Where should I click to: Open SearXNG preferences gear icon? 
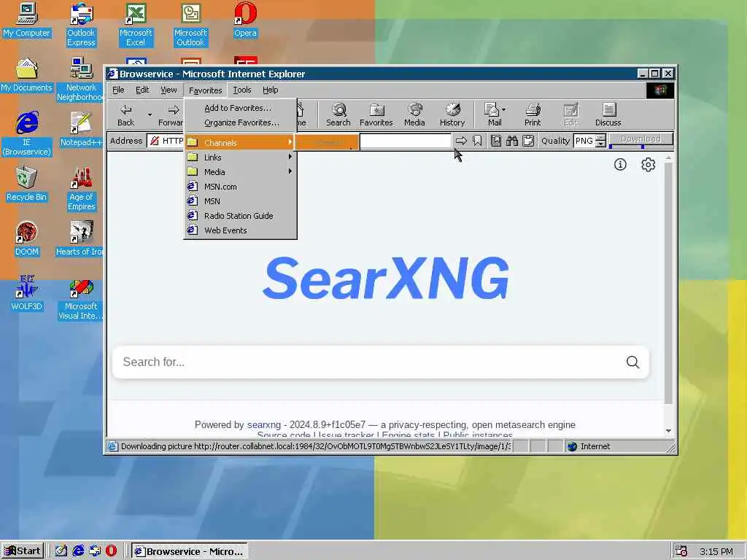pyautogui.click(x=648, y=165)
